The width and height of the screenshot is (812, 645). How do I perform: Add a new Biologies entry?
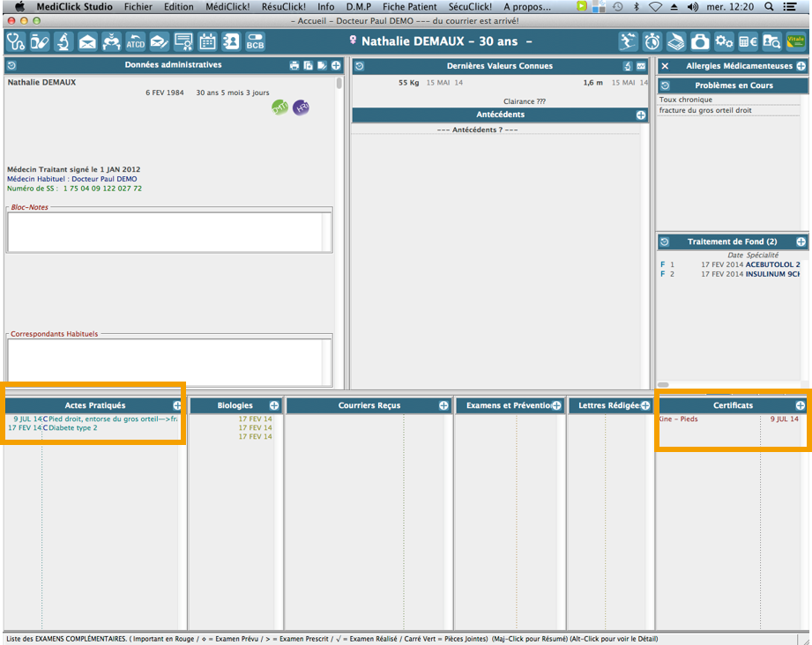[x=274, y=405]
